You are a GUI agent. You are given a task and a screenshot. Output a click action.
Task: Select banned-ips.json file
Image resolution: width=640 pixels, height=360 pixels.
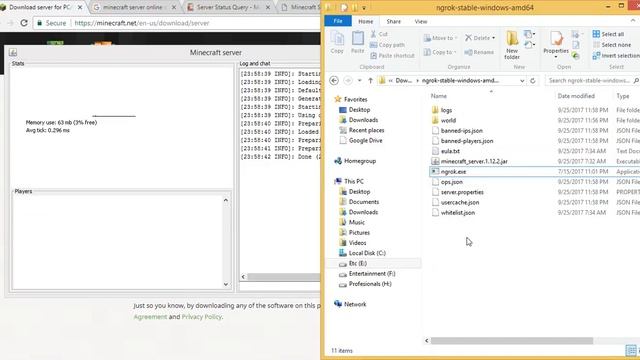click(462, 131)
